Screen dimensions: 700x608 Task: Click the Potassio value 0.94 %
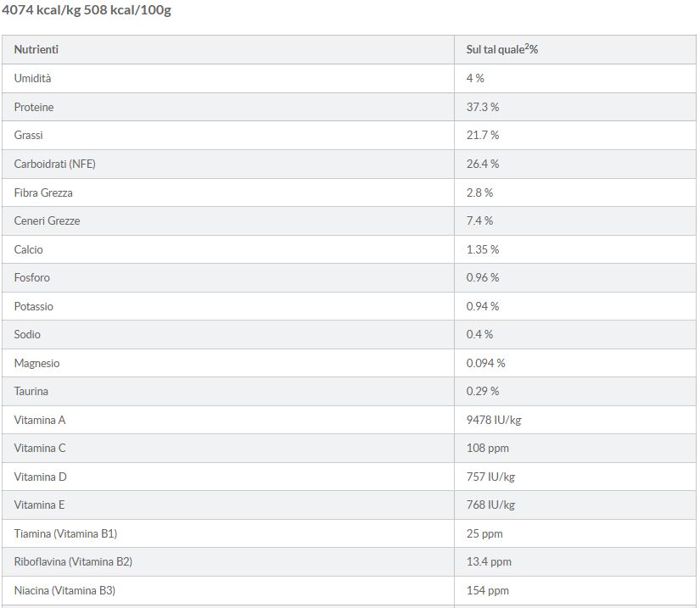tap(483, 306)
